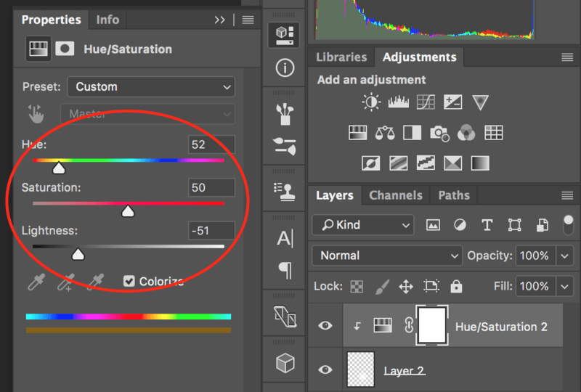Uncheck the Colorize checkbox
Screen dimensions: 581x392
pos(129,281)
